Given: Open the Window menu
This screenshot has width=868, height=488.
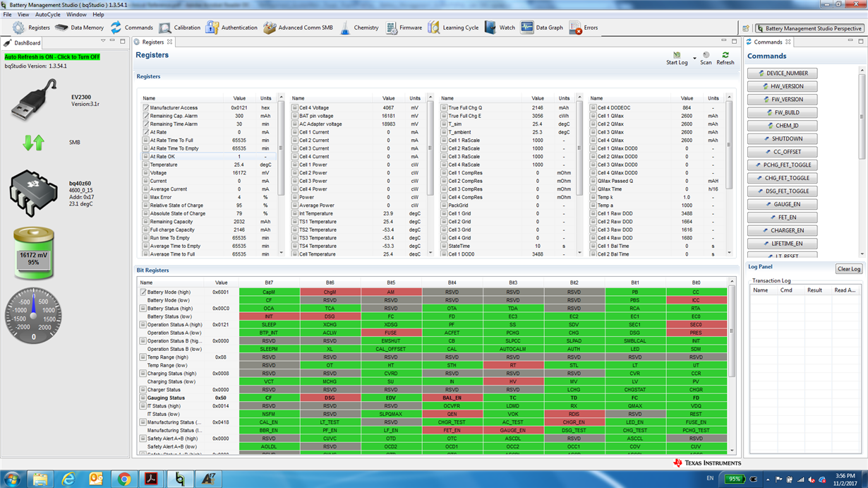Looking at the screenshot, I should pyautogui.click(x=76, y=14).
